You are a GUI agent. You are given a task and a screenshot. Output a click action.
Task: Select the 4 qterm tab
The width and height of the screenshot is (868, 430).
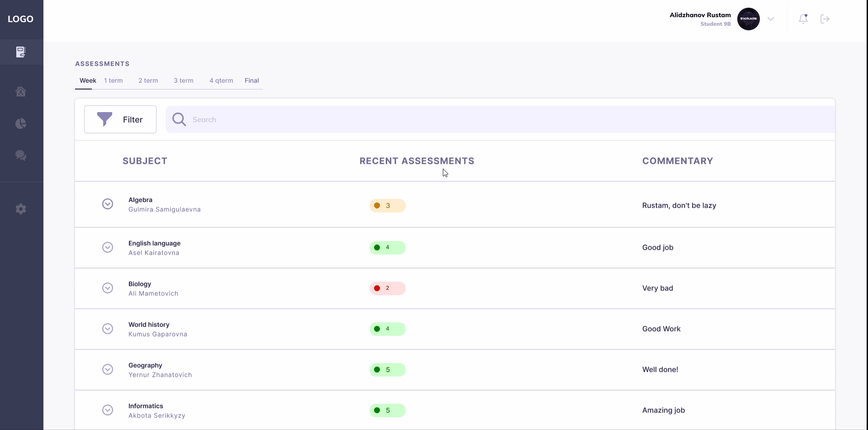221,80
